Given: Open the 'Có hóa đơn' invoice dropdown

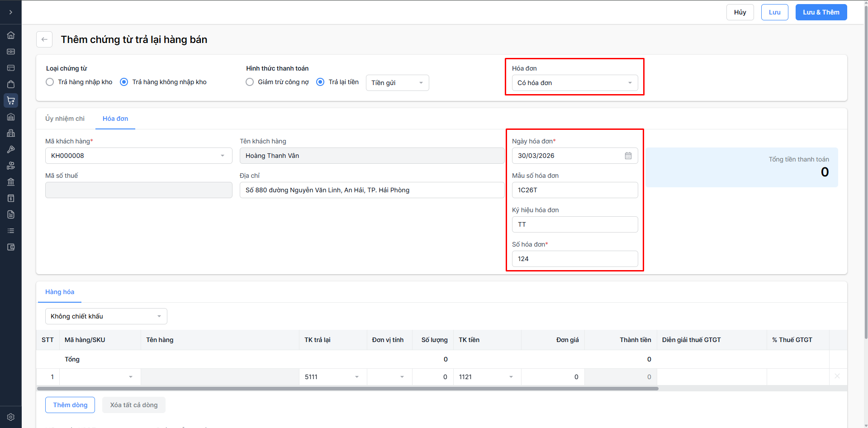Looking at the screenshot, I should [x=574, y=83].
